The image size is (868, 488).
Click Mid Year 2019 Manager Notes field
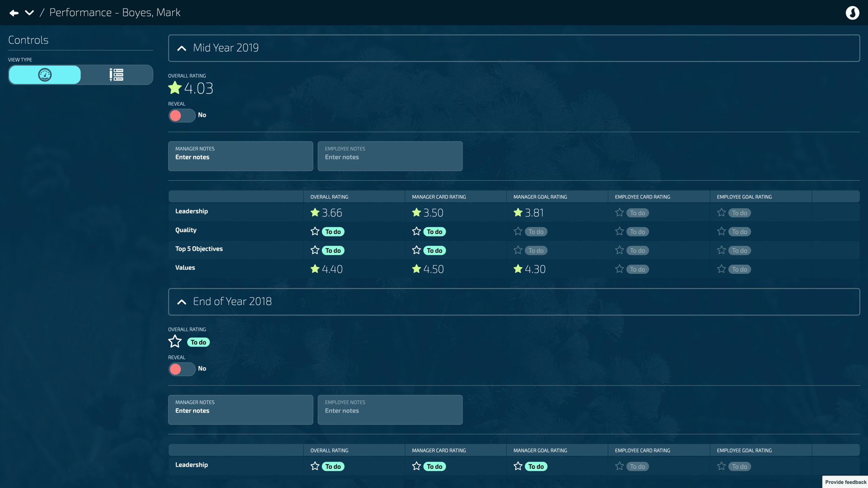(240, 156)
